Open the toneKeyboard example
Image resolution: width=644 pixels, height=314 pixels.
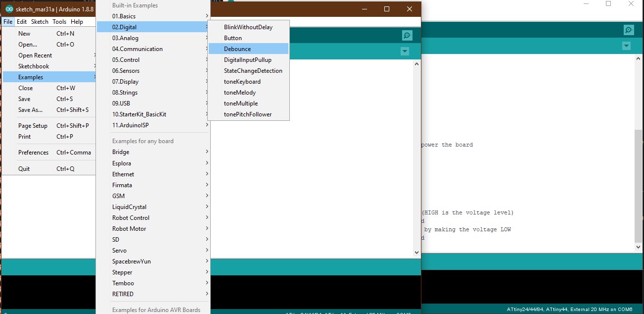(x=248, y=82)
